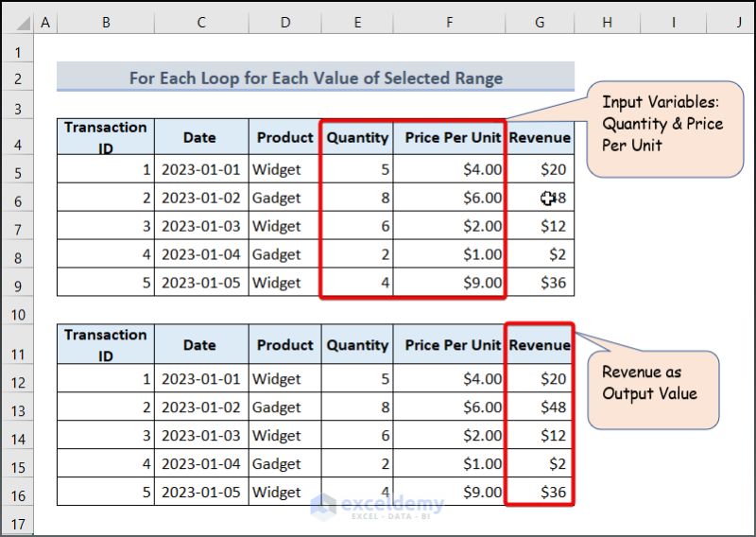Select column D header
Viewport: 756px width, 537px height.
coord(285,22)
